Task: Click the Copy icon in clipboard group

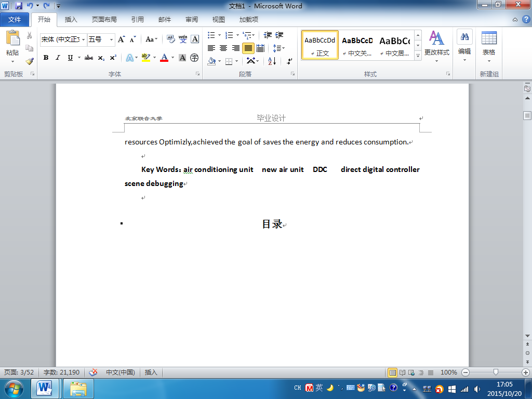Action: tap(30, 48)
